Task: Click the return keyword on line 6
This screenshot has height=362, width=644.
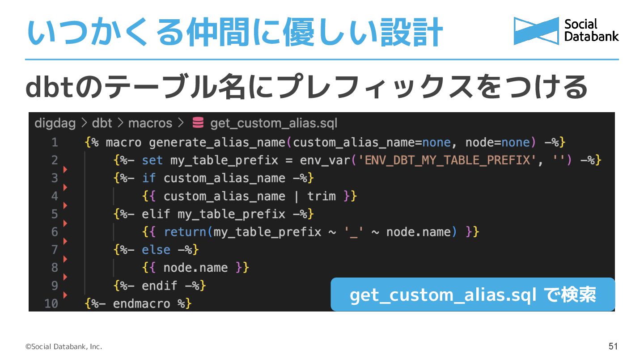Action: coord(185,232)
